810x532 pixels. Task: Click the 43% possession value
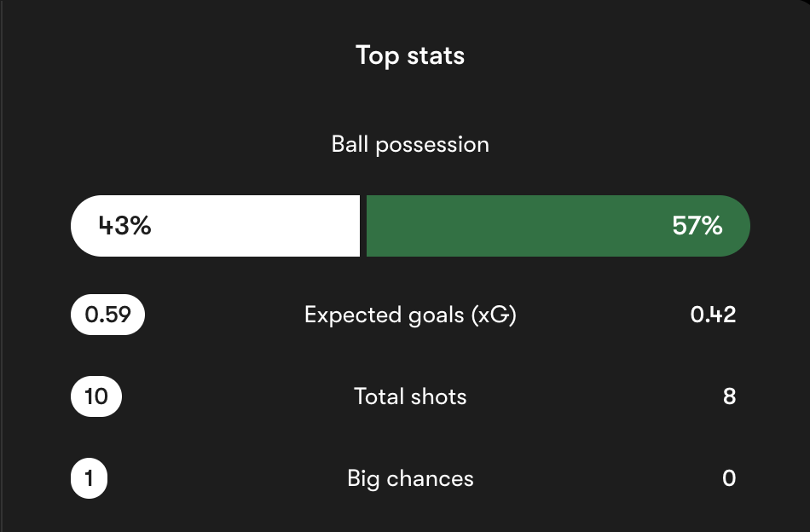coord(124,226)
